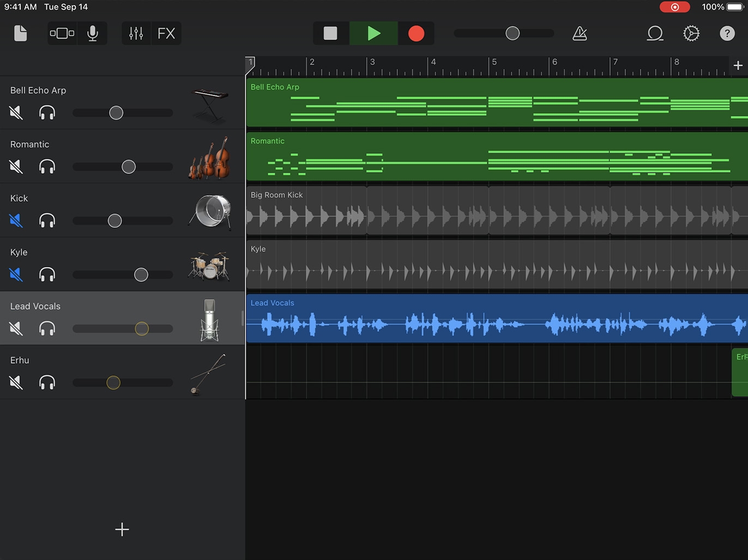The height and width of the screenshot is (560, 748).
Task: Solo the Kyle track headphones
Action: (47, 275)
